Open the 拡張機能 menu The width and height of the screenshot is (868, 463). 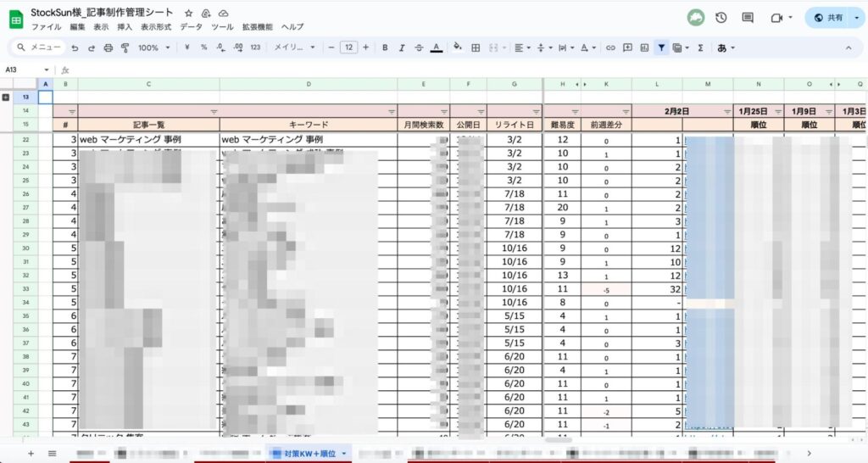pyautogui.click(x=258, y=26)
